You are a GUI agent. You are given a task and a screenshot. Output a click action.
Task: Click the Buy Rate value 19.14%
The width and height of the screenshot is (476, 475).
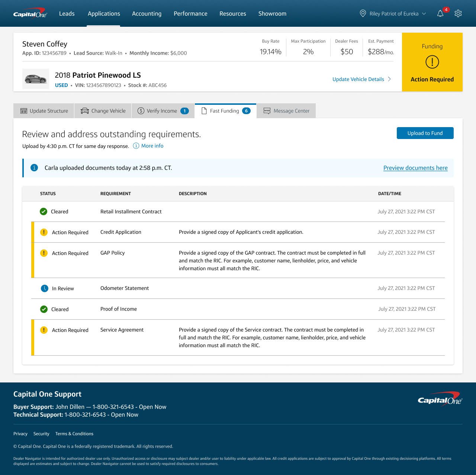pos(270,52)
